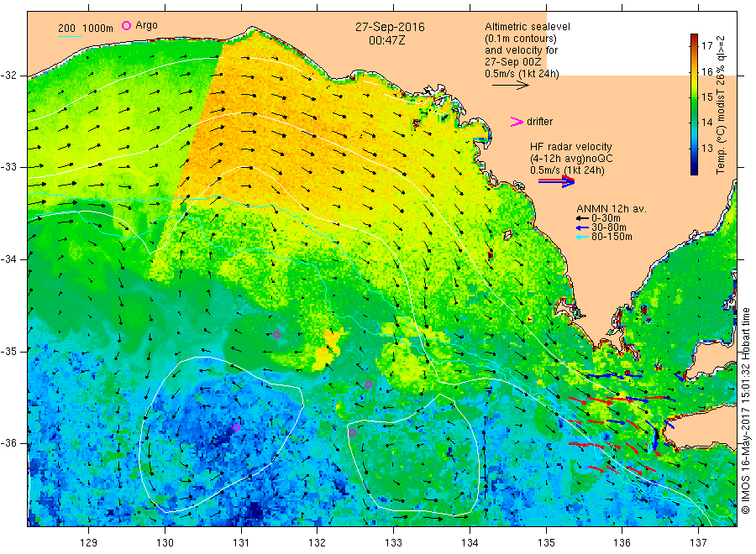Click the "1000m" depth contour legend label
756x554 pixels.
click(x=97, y=29)
